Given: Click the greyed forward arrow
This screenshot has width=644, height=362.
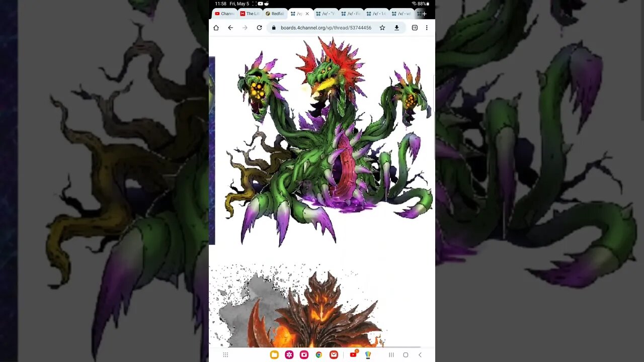Looking at the screenshot, I should click(x=245, y=28).
